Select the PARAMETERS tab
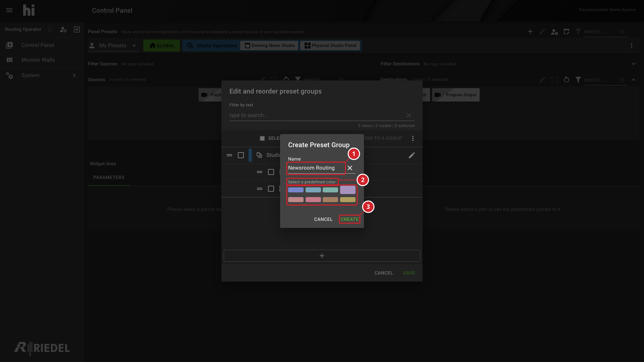Image resolution: width=644 pixels, height=362 pixels. [109, 177]
